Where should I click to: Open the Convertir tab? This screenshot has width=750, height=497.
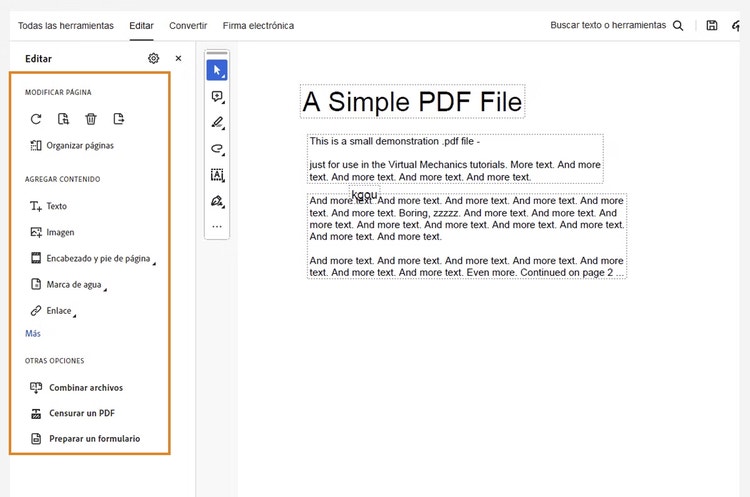[188, 26]
